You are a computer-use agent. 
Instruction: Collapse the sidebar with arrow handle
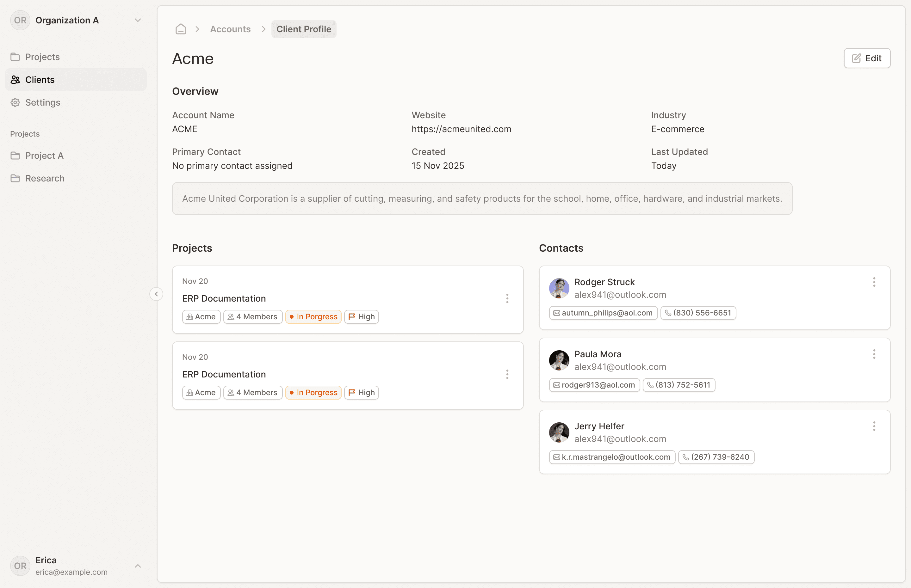tap(156, 294)
